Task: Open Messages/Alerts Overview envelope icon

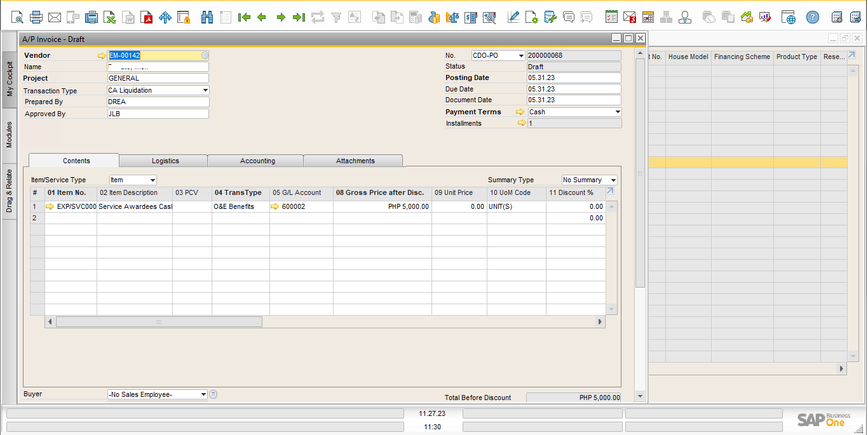Action: tap(629, 17)
